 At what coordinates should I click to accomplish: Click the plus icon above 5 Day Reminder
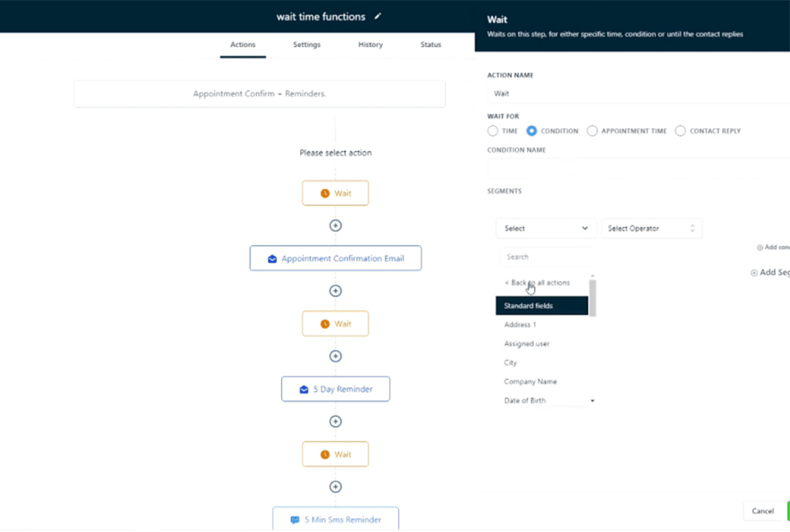[x=336, y=356]
